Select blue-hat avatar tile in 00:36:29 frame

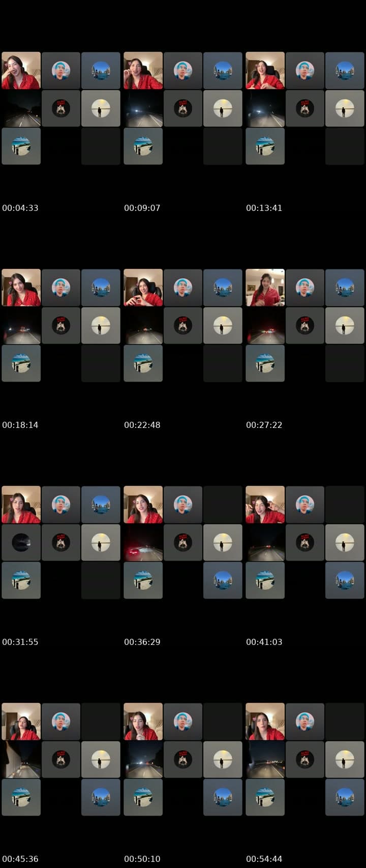click(x=183, y=505)
